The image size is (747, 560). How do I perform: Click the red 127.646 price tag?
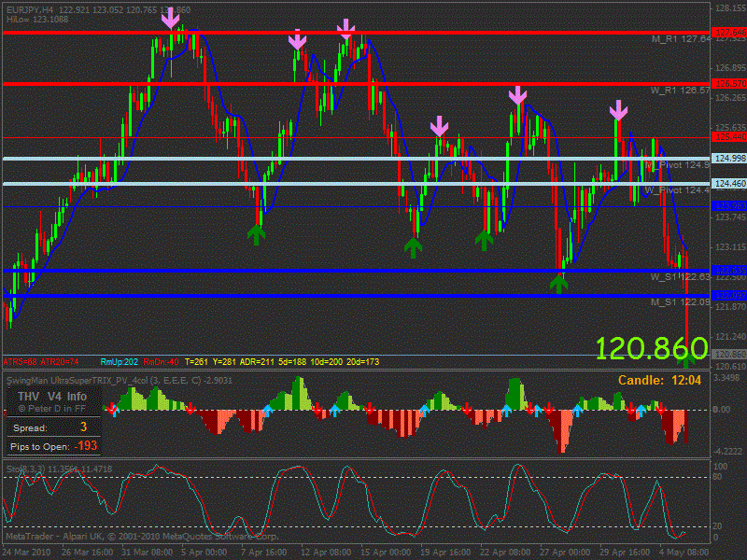tap(729, 33)
